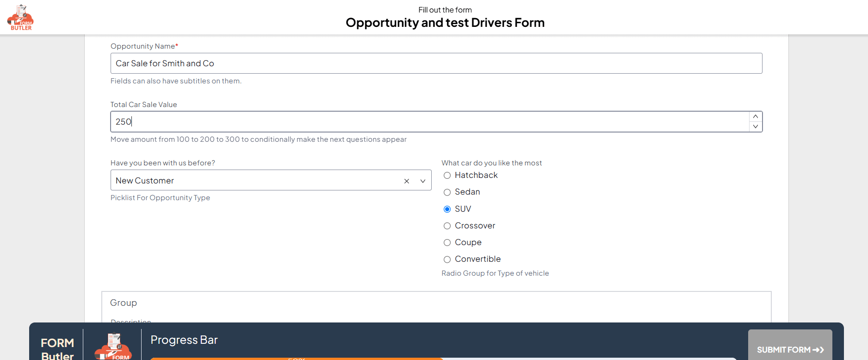
Task: Select the Crossover radio option
Action: 447,226
